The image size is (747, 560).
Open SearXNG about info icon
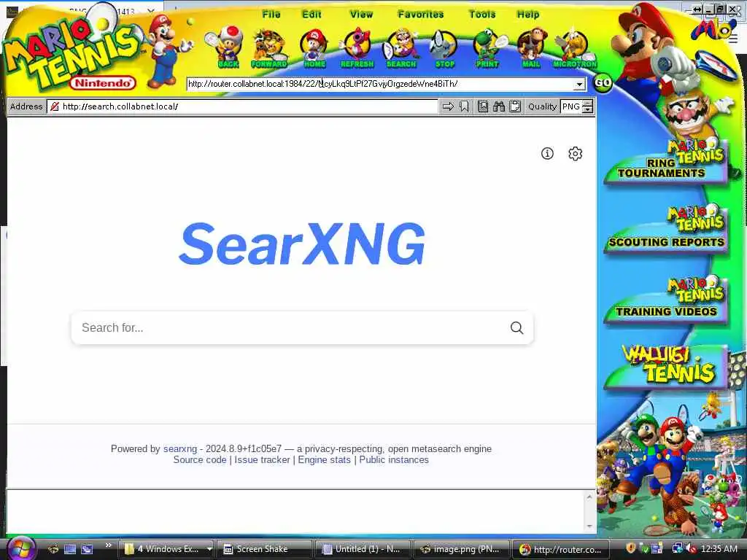click(x=547, y=153)
